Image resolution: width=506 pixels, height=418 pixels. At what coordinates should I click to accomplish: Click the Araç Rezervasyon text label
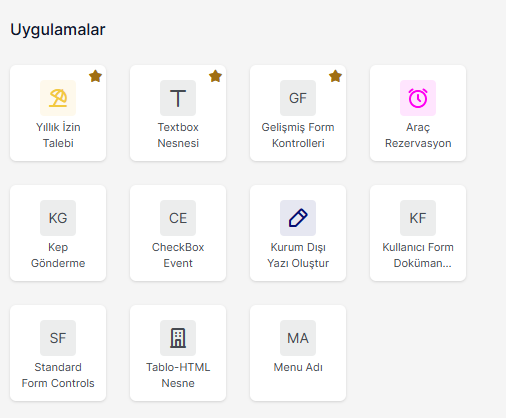pos(418,135)
